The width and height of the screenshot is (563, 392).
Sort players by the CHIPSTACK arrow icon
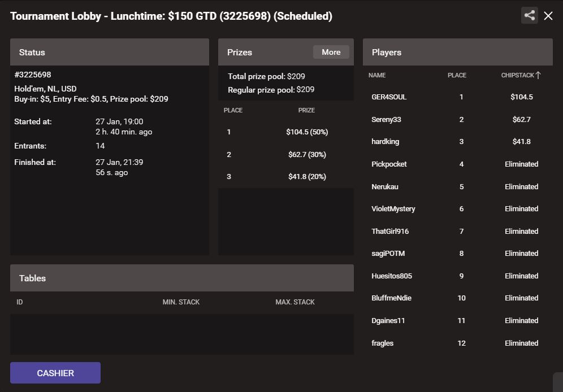tap(538, 75)
